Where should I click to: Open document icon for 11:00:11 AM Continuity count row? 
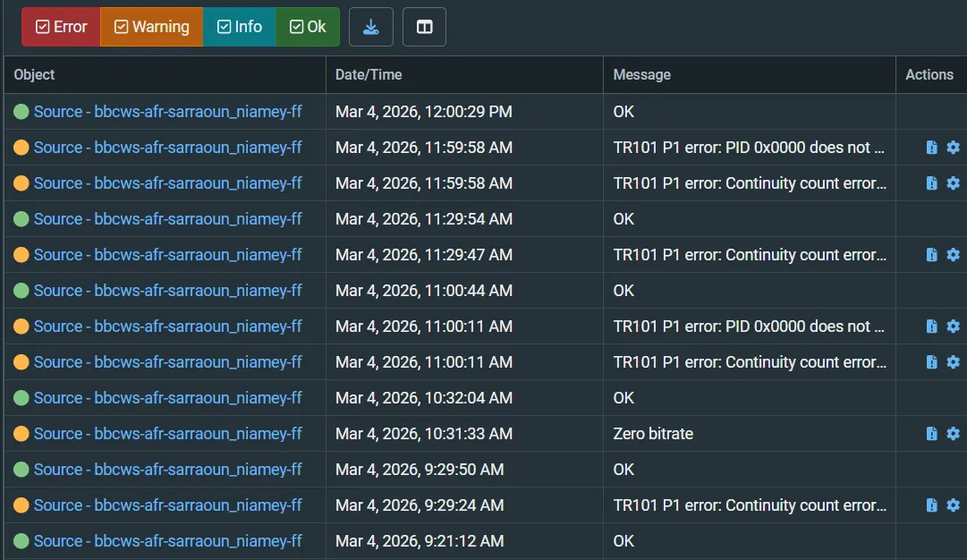coord(931,362)
